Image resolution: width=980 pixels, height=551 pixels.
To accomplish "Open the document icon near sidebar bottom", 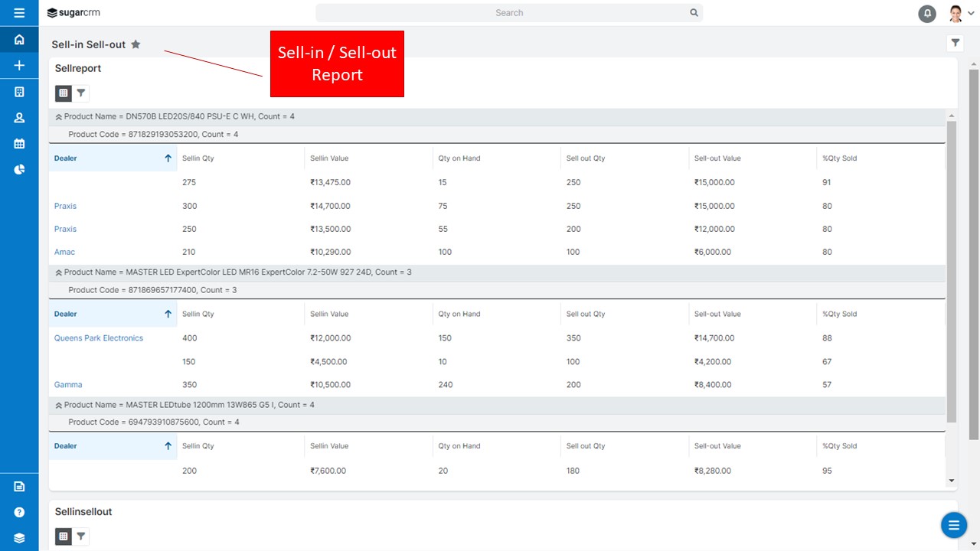I will (x=19, y=487).
